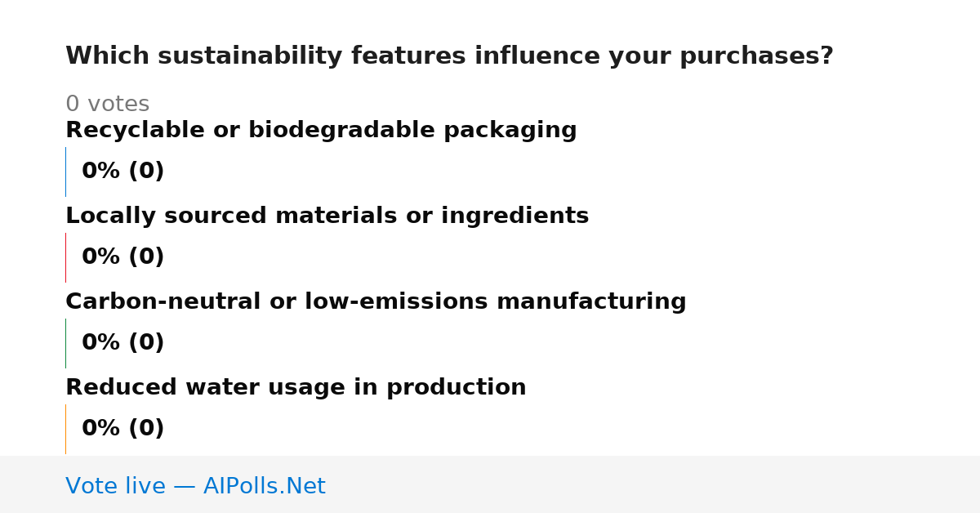Select Reduced water usage in production option
Viewport: 980px width, 513px height.
(296, 387)
